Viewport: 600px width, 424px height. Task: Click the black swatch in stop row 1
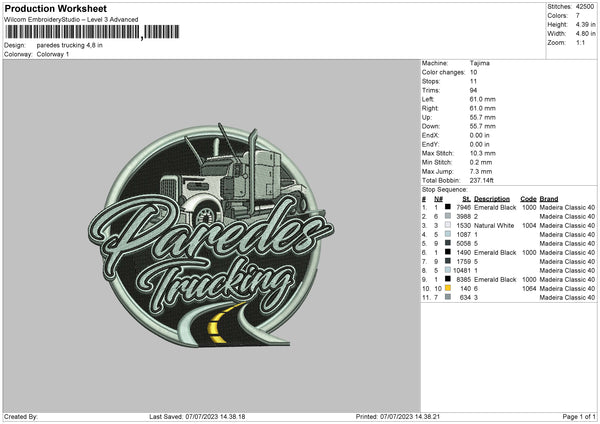click(448, 207)
